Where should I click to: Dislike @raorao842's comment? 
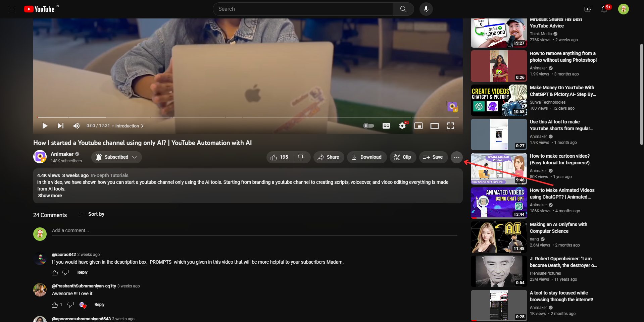point(66,272)
